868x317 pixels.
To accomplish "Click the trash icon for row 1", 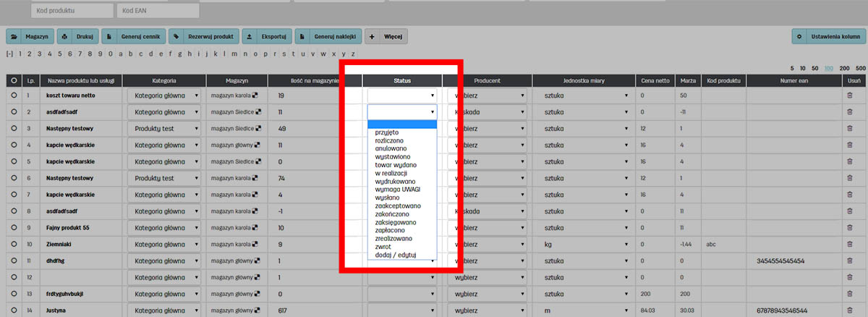I will pyautogui.click(x=849, y=95).
